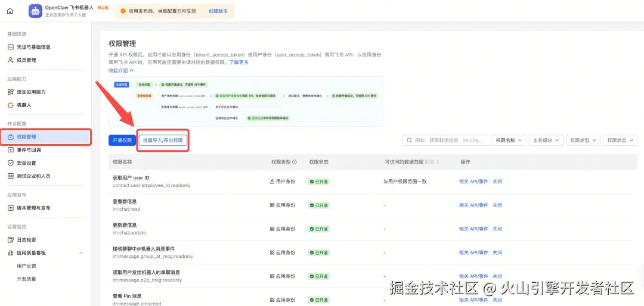Open the 业务模块 filter dropdown
The height and width of the screenshot is (306, 644).
click(546, 140)
